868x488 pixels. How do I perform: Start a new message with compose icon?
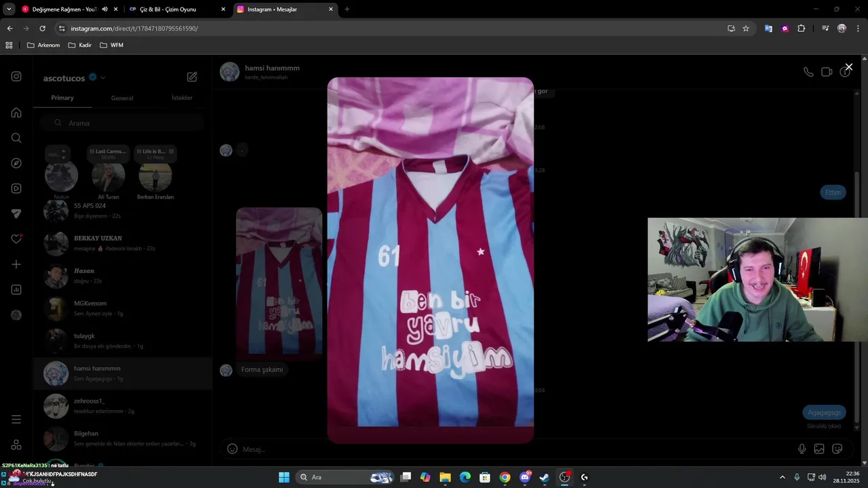(192, 77)
